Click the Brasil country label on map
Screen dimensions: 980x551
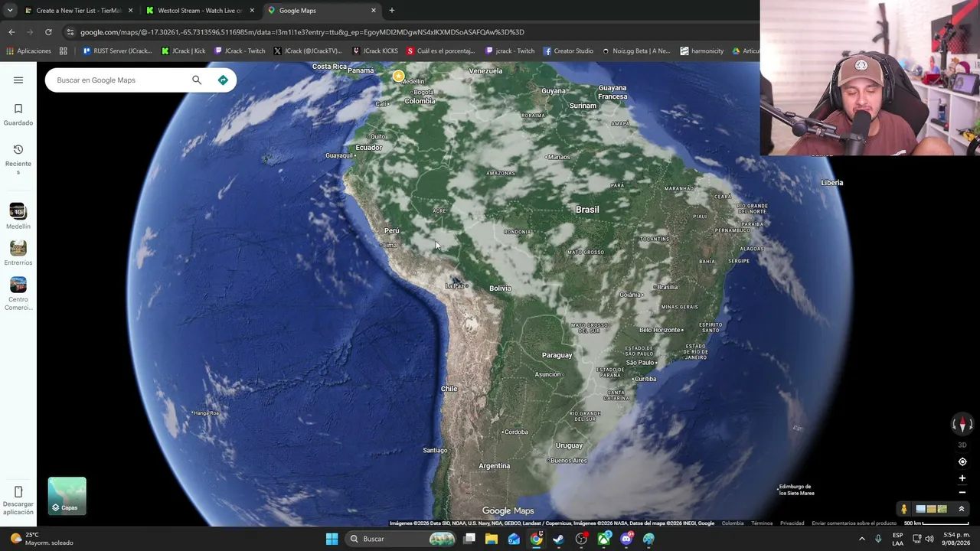click(587, 210)
